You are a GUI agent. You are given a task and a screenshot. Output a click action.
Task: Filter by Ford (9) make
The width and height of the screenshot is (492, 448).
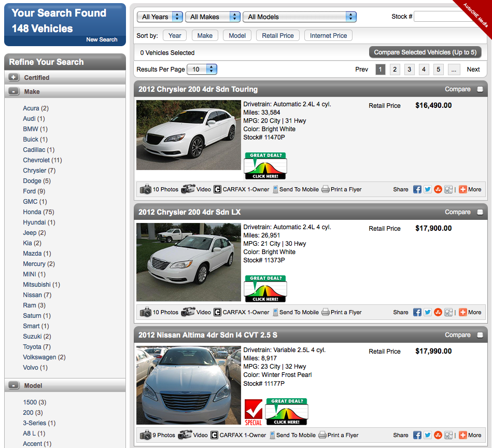pyautogui.click(x=34, y=191)
